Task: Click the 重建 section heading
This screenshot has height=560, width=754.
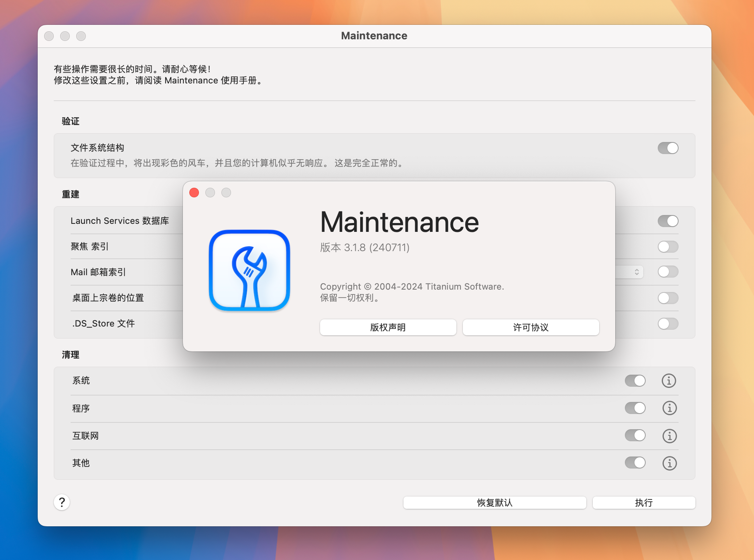Action: 71,194
